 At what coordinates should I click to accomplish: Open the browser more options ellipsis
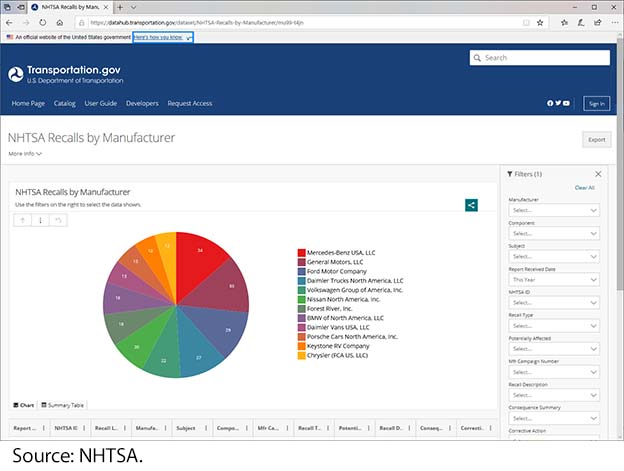coord(615,23)
